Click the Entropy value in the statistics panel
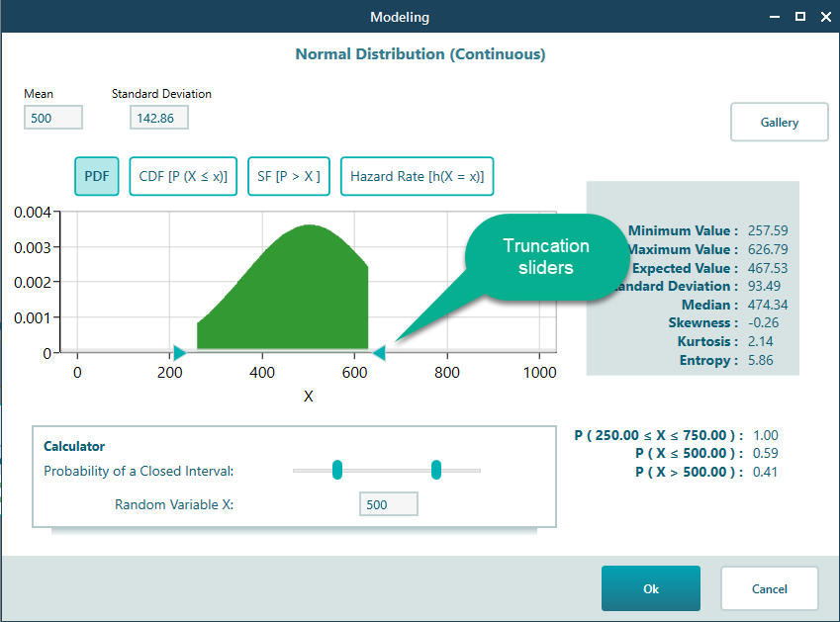The width and height of the screenshot is (840, 622). click(x=762, y=360)
